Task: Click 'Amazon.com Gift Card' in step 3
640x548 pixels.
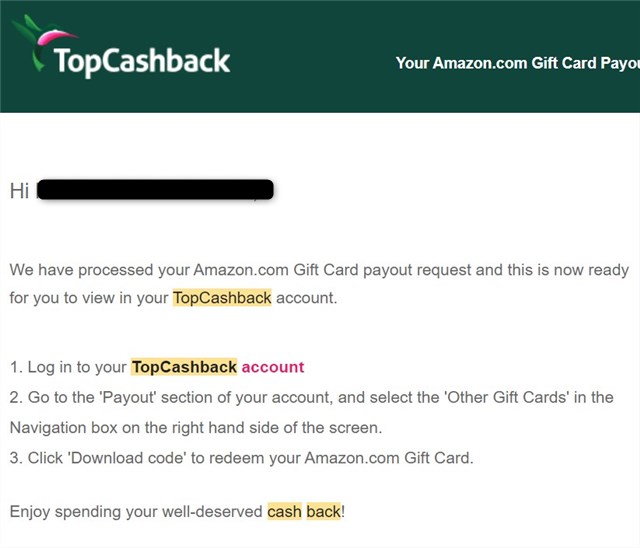Action: 387,458
